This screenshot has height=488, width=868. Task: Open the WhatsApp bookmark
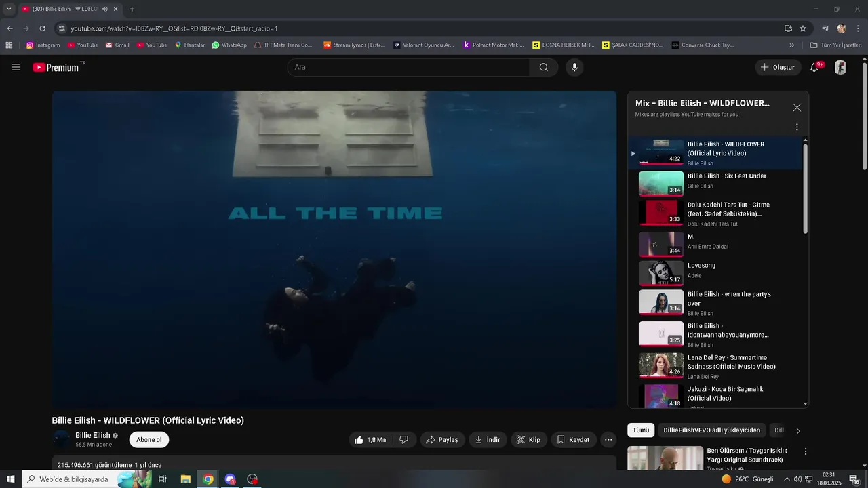tap(229, 45)
